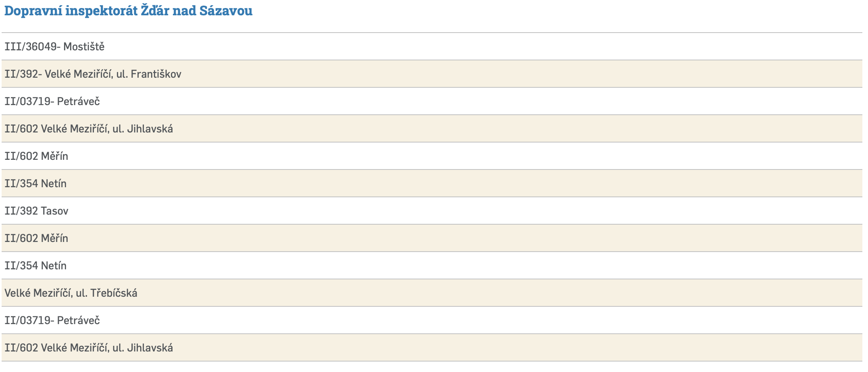Image resolution: width=868 pixels, height=372 pixels.
Task: Click the road number III/36049
Action: [31, 47]
